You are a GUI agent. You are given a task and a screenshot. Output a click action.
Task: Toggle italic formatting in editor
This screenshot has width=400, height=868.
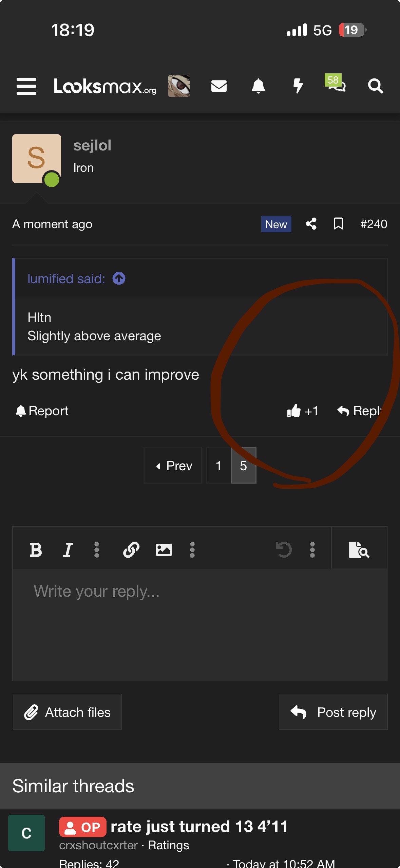(68, 550)
